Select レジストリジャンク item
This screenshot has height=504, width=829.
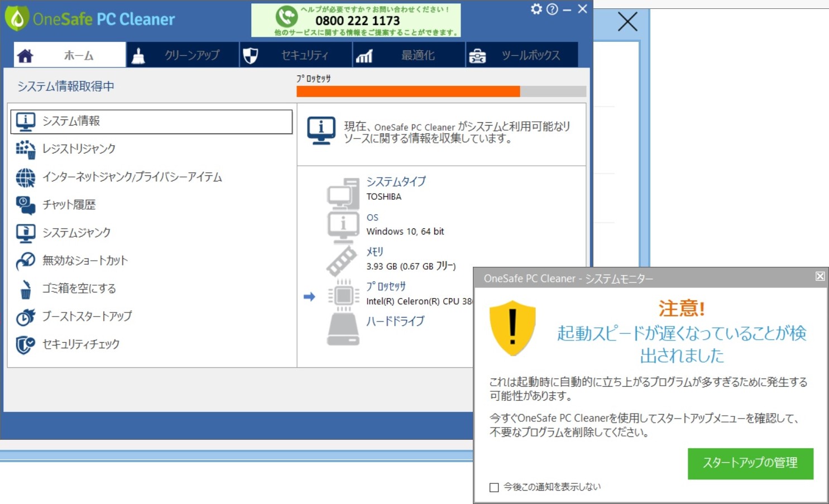click(151, 149)
